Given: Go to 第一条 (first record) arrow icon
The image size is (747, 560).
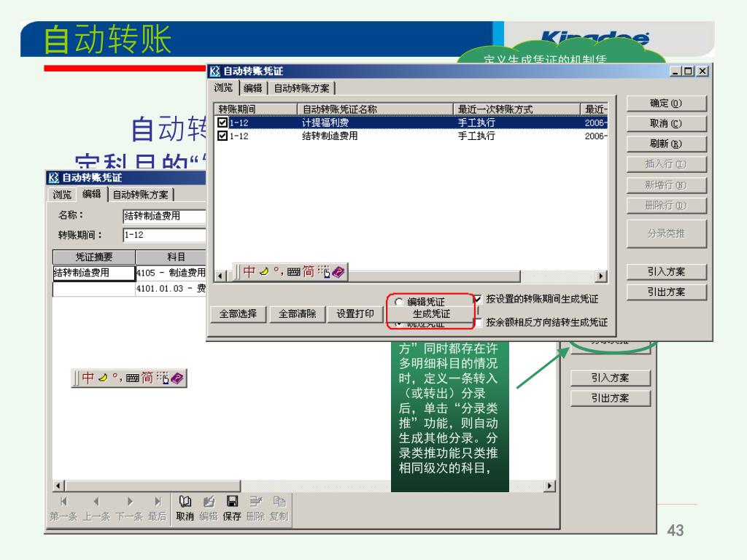Looking at the screenshot, I should point(64,501).
